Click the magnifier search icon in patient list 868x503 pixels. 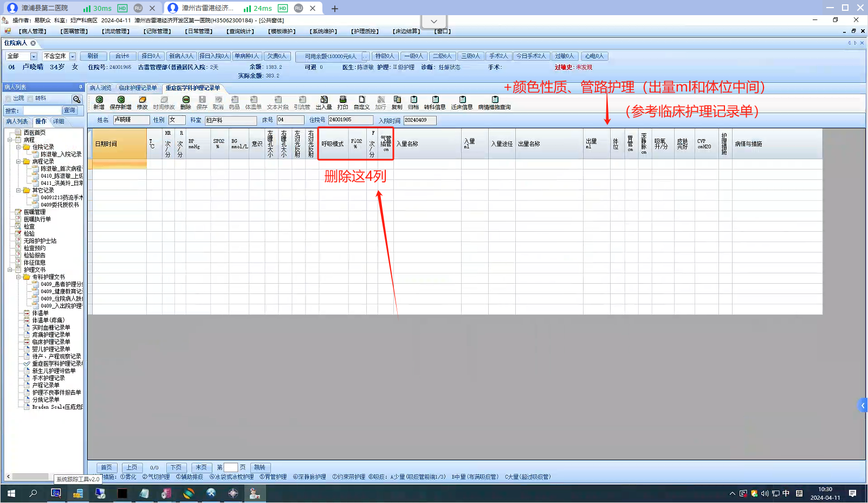click(x=77, y=99)
